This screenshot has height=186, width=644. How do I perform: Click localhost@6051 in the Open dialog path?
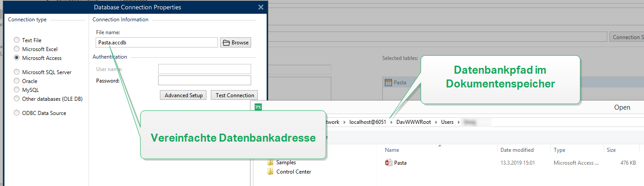point(368,122)
